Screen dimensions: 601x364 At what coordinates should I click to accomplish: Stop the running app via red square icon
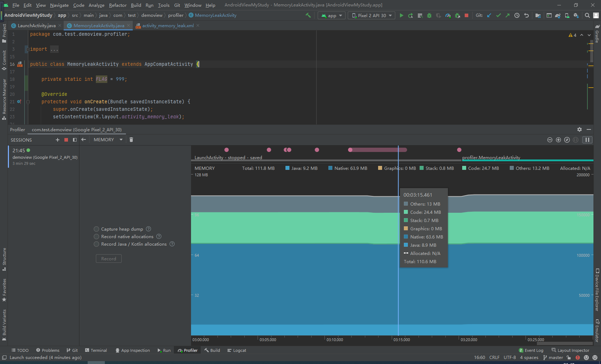coord(466,15)
